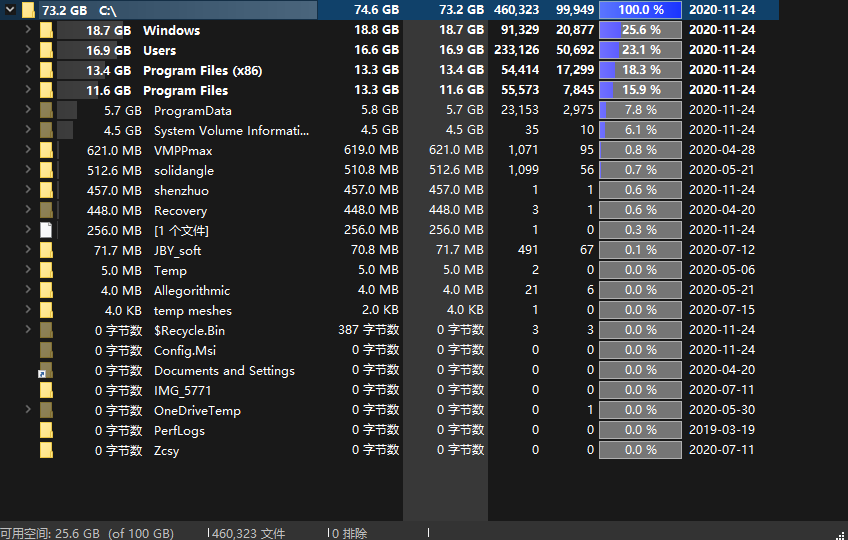Expand the VMPPmax folder tree
The image size is (848, 540).
point(27,150)
